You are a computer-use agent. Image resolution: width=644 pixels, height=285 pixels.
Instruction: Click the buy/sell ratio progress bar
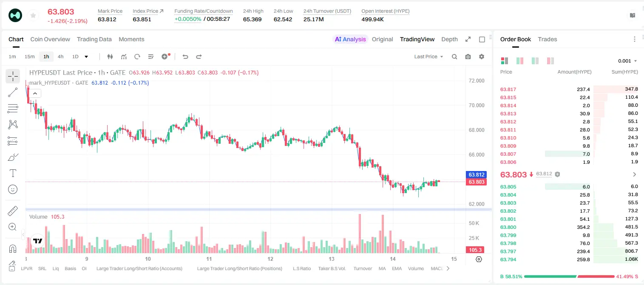[569, 276]
